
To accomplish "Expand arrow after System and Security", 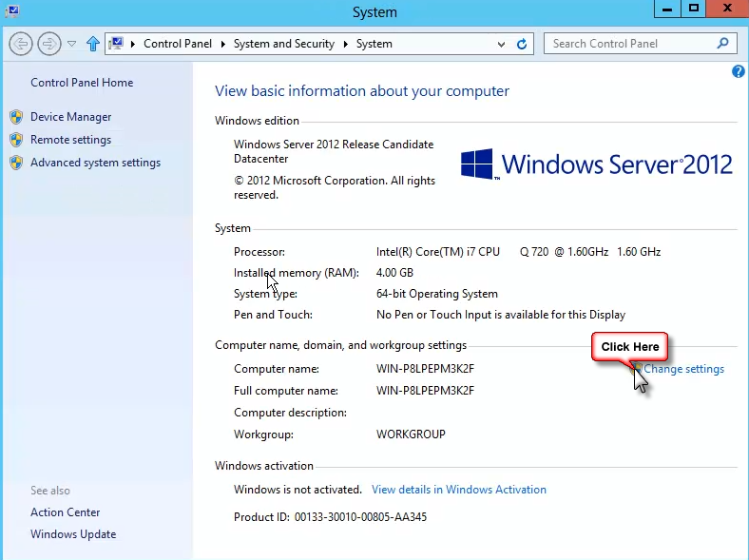I will coord(345,44).
